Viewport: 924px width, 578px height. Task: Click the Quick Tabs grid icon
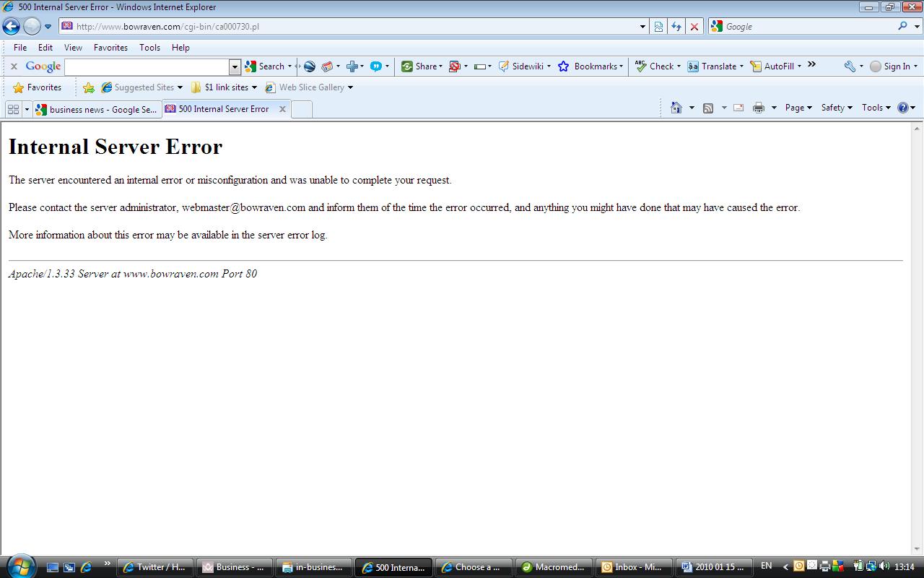[x=13, y=109]
